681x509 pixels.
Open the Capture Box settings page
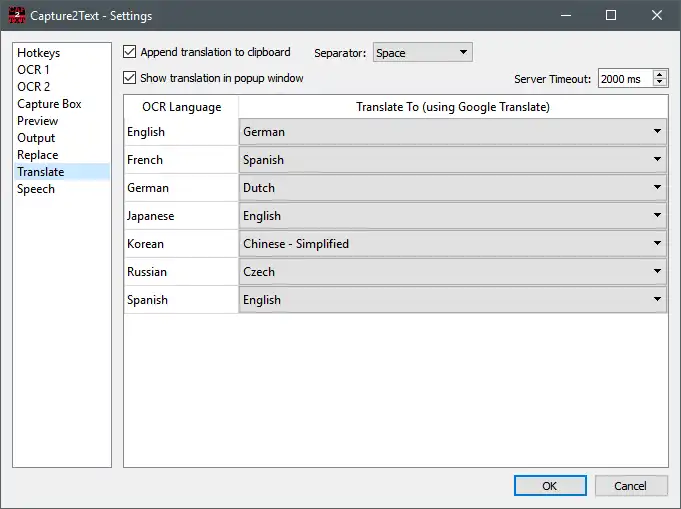click(x=49, y=104)
